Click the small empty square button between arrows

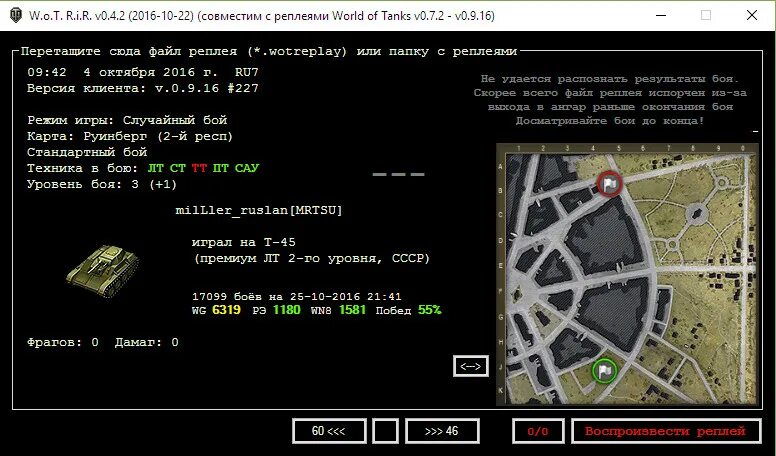(x=385, y=431)
